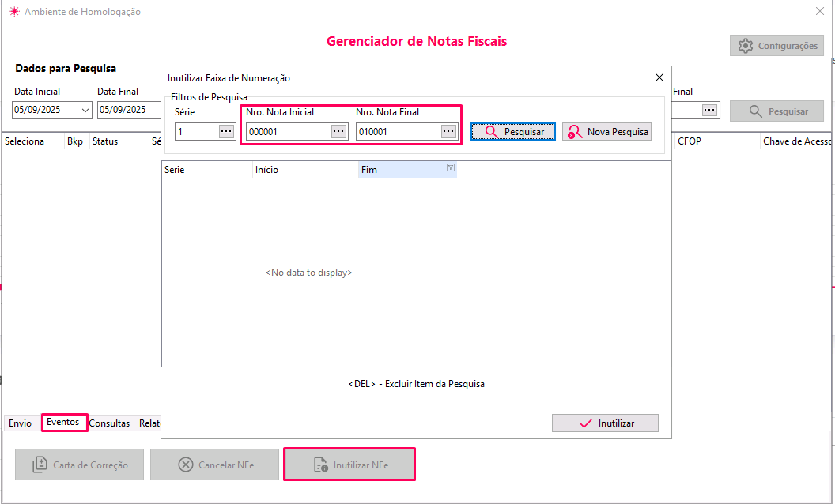The width and height of the screenshot is (835, 504).
Task: Click the main window Pesquisar button
Action: [x=776, y=111]
